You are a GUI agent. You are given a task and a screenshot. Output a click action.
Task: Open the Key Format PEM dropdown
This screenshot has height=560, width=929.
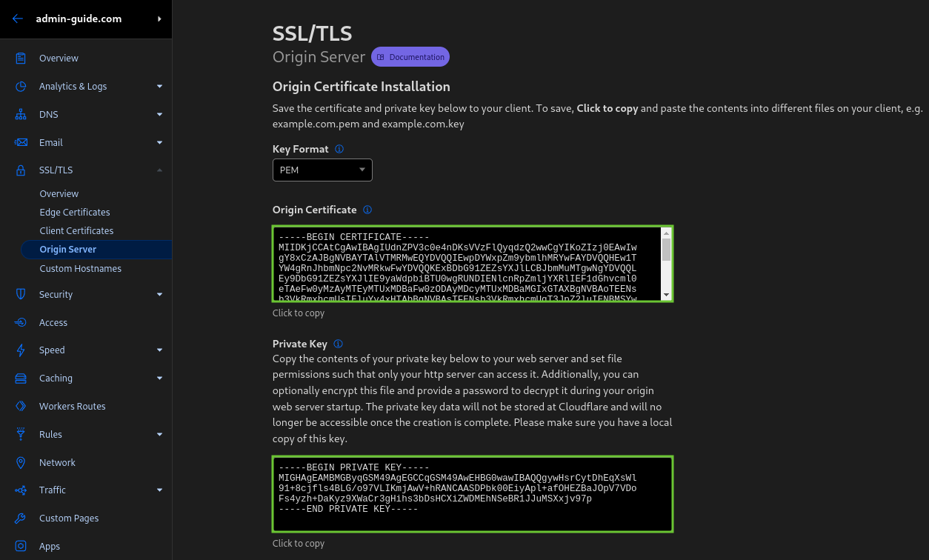point(322,170)
